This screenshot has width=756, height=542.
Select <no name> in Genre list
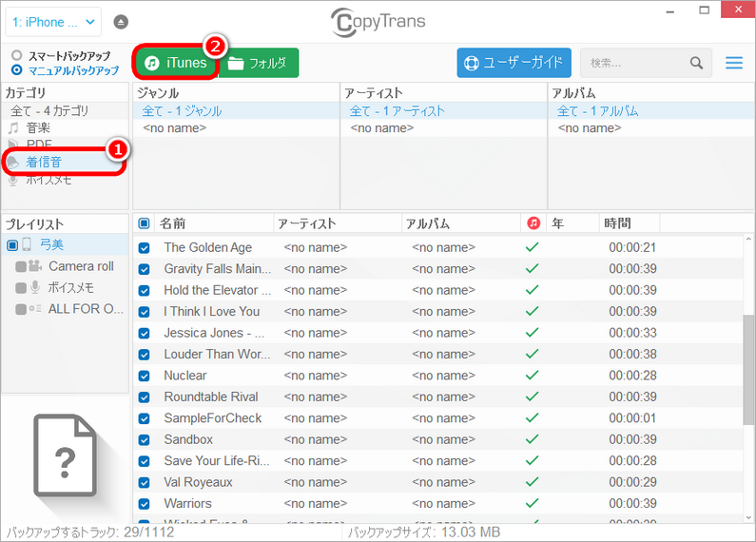pyautogui.click(x=236, y=127)
